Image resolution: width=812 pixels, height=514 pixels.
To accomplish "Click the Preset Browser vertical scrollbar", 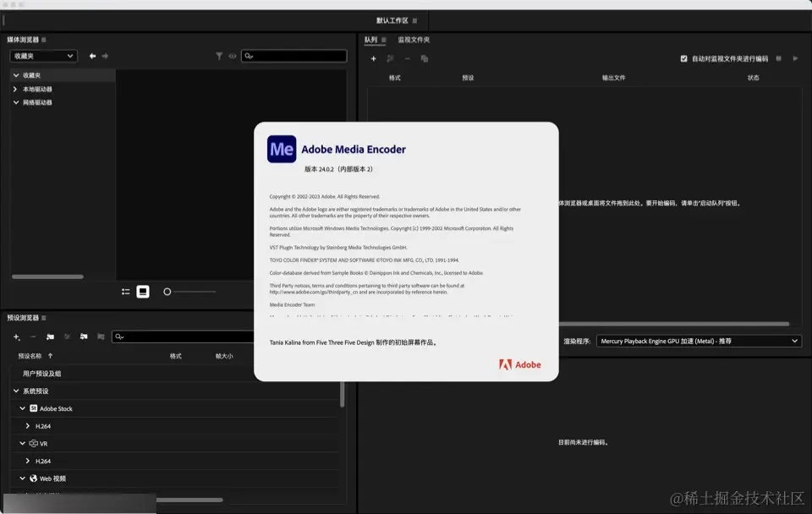I will pyautogui.click(x=342, y=395).
